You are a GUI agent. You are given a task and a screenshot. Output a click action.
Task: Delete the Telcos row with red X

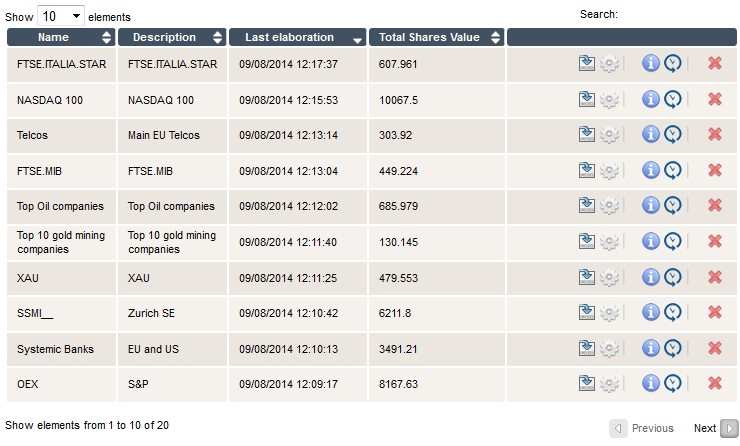(714, 135)
